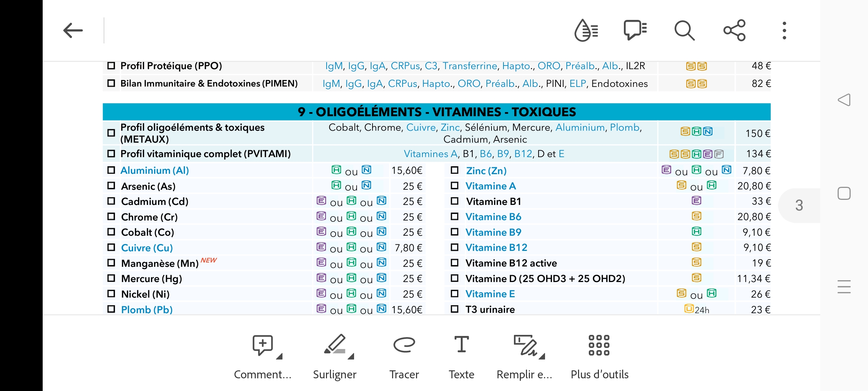Tap the Cuivre (Cu) link
Image resolution: width=868 pixels, height=391 pixels.
click(x=147, y=248)
